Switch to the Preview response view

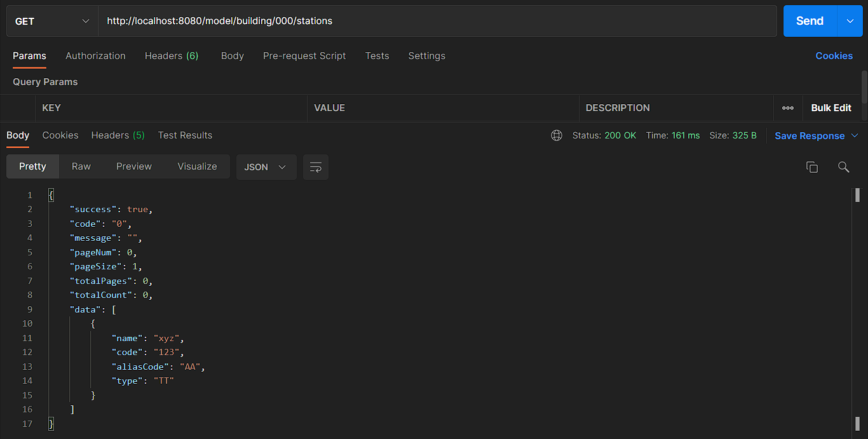click(x=133, y=166)
